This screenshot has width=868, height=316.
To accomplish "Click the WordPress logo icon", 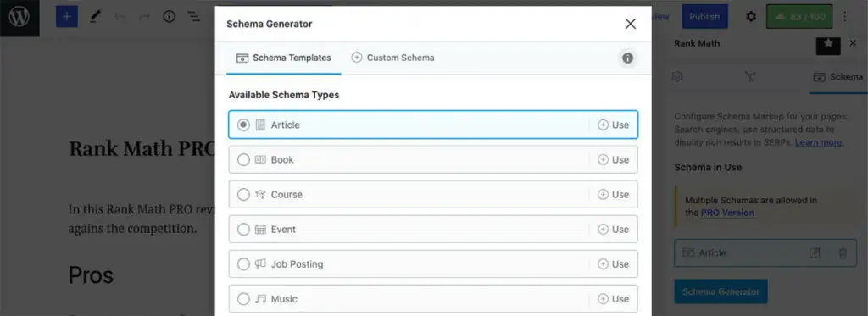I will (x=19, y=17).
